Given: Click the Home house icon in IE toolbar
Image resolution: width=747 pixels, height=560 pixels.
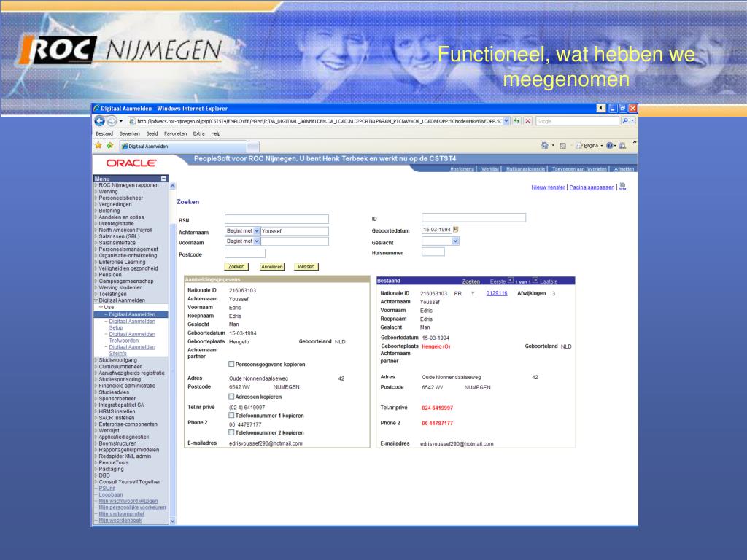Looking at the screenshot, I should coord(544,146).
